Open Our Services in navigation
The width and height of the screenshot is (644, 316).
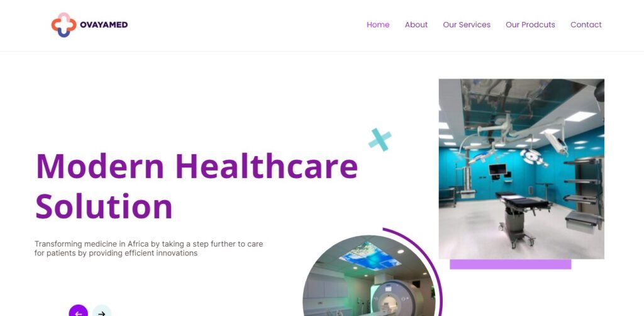pyautogui.click(x=467, y=25)
